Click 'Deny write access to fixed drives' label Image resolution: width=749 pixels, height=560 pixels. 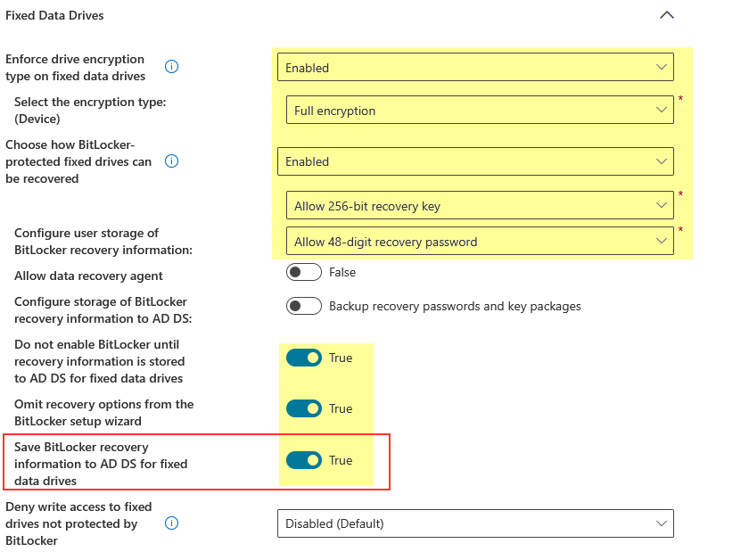tap(78, 523)
